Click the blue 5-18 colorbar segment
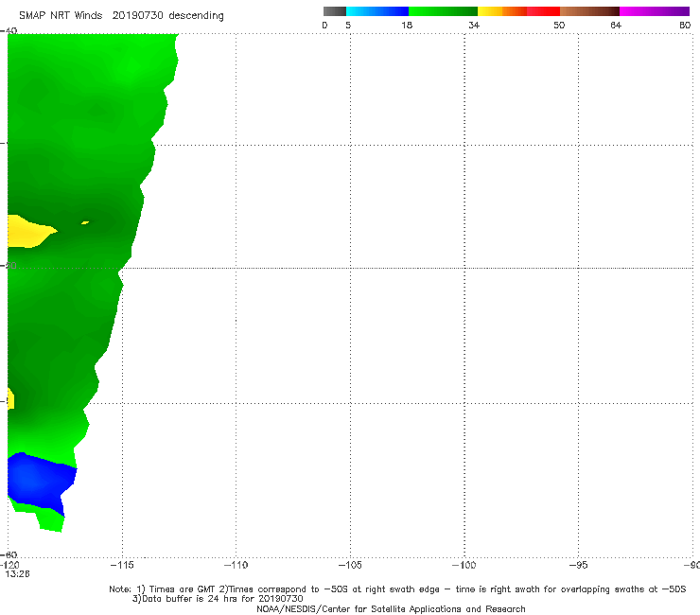Image resolution: width=700 pixels, height=615 pixels. pyautogui.click(x=377, y=11)
